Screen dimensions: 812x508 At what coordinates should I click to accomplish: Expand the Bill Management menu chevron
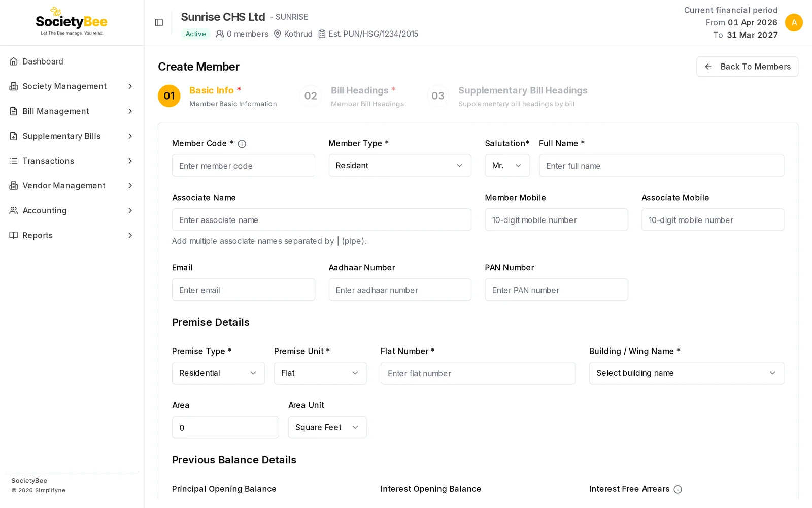pos(130,111)
